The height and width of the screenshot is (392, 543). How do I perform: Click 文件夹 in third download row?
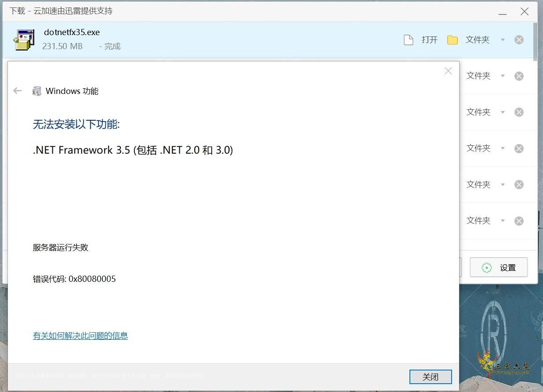pos(478,112)
